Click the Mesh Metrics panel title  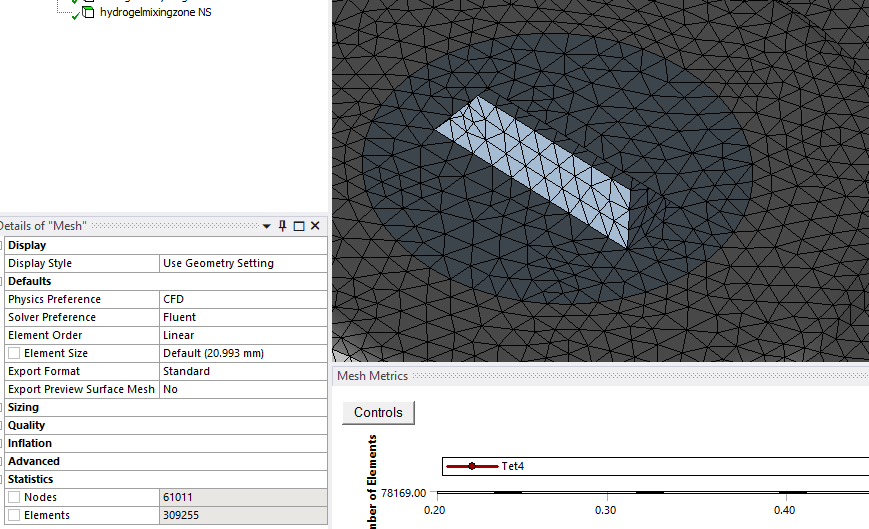coord(372,376)
